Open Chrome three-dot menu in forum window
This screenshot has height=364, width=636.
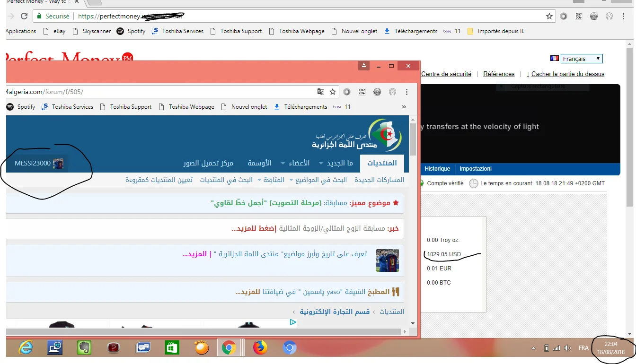[406, 92]
